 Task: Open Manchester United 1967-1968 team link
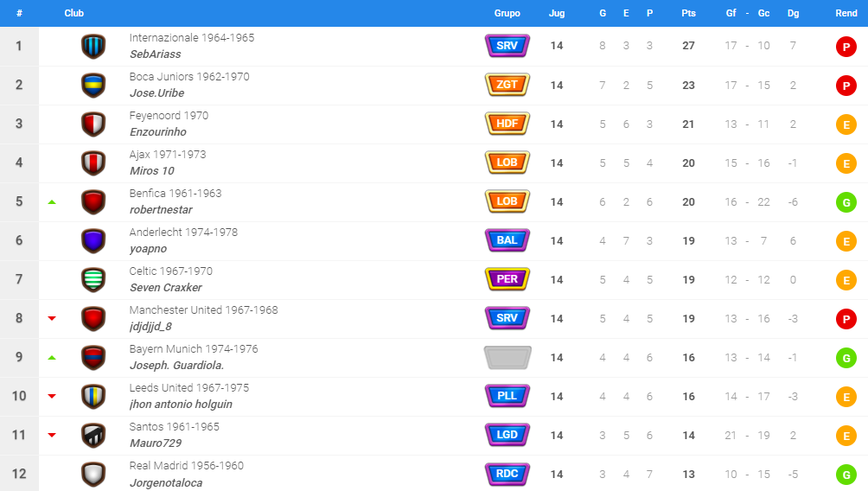(x=204, y=310)
